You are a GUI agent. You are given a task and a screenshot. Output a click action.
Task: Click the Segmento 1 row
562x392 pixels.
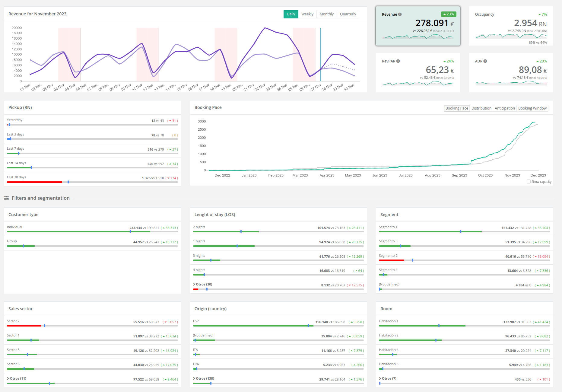tap(464, 229)
